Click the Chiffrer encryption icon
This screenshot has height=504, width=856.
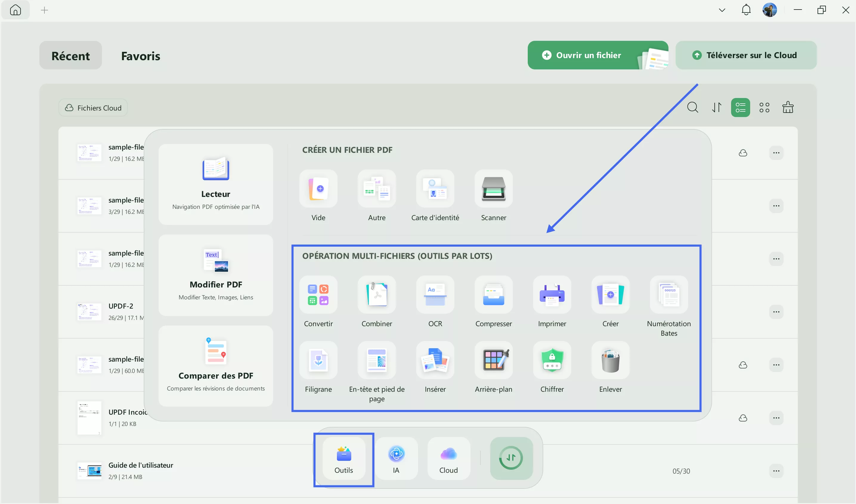tap(552, 360)
